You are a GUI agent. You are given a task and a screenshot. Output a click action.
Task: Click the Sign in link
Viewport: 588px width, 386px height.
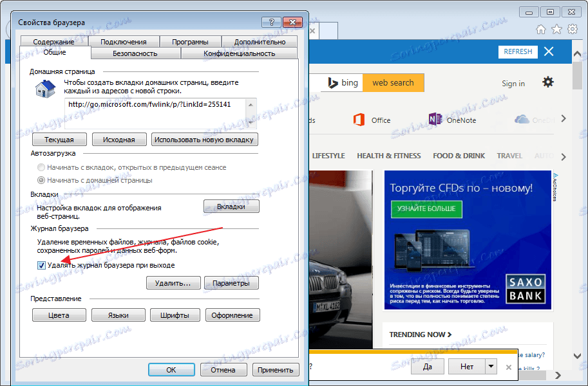coord(513,84)
